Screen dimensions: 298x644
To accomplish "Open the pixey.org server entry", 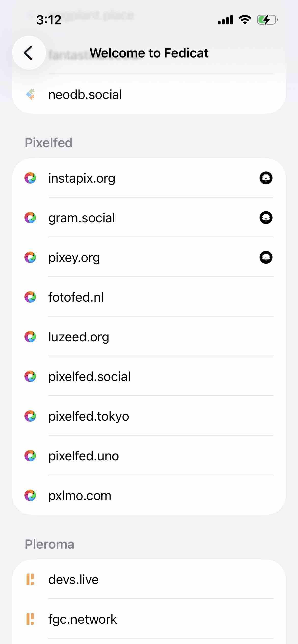I will click(x=74, y=258).
